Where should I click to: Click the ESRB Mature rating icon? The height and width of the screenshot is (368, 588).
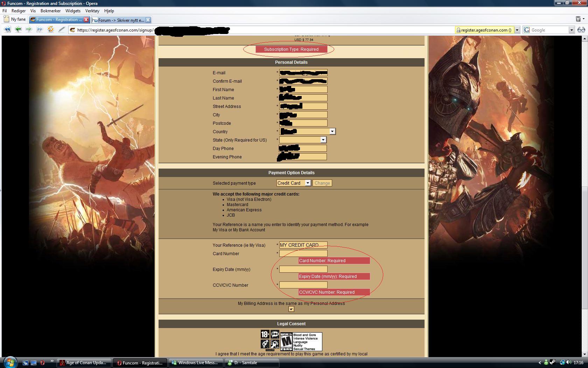tap(286, 342)
